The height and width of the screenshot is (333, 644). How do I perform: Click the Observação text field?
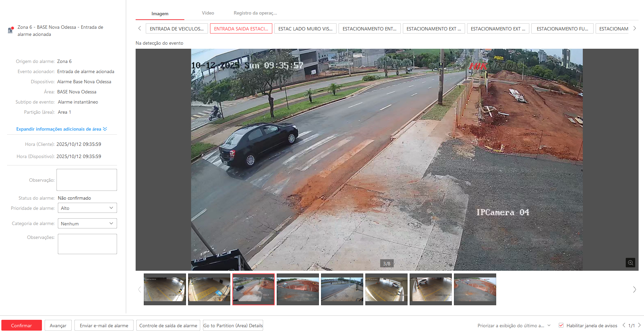click(87, 180)
